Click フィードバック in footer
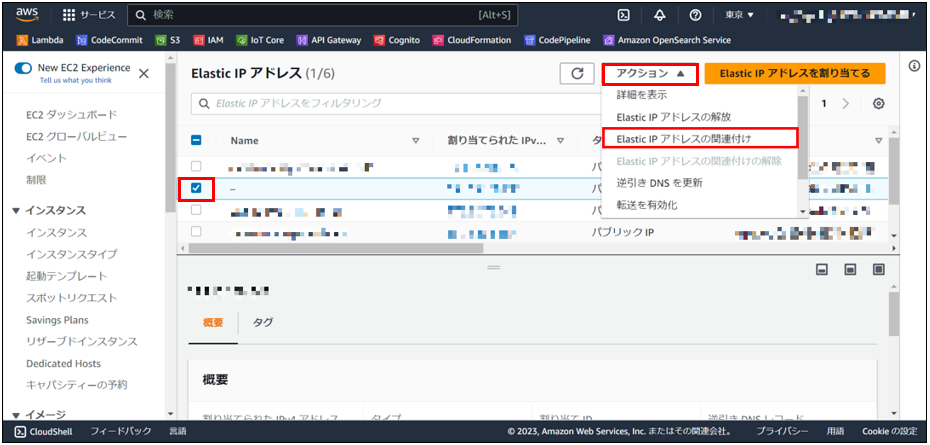 121,431
